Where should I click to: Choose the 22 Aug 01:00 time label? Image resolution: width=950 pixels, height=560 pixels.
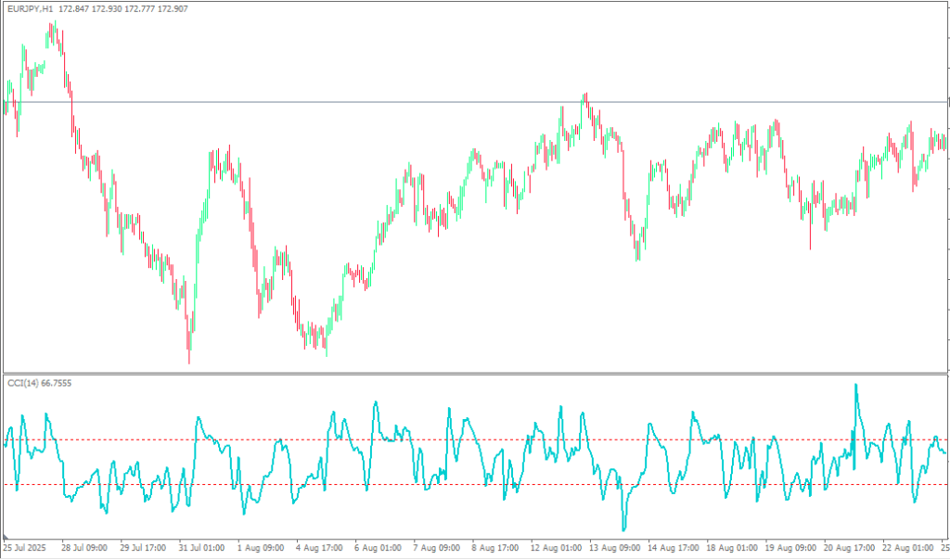(x=906, y=548)
